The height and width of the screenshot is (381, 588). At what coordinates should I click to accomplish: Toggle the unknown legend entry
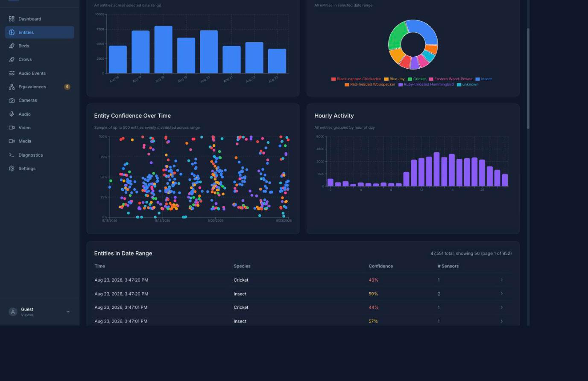[468, 84]
